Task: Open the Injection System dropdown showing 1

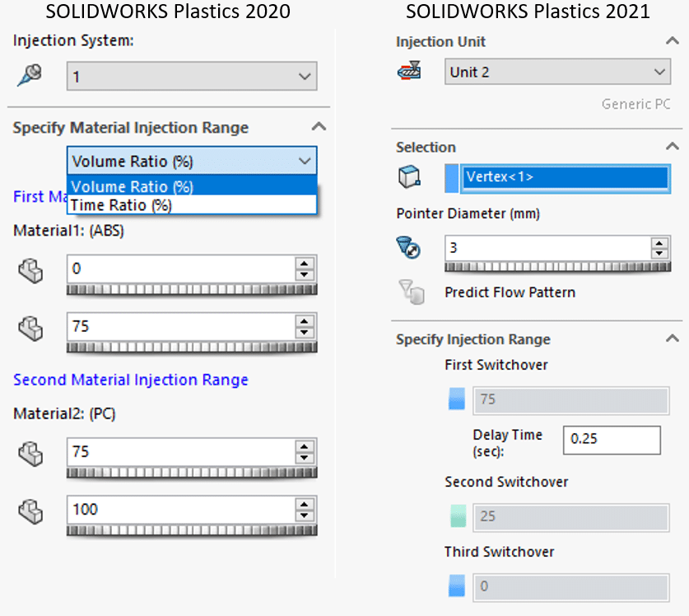Action: pos(192,77)
